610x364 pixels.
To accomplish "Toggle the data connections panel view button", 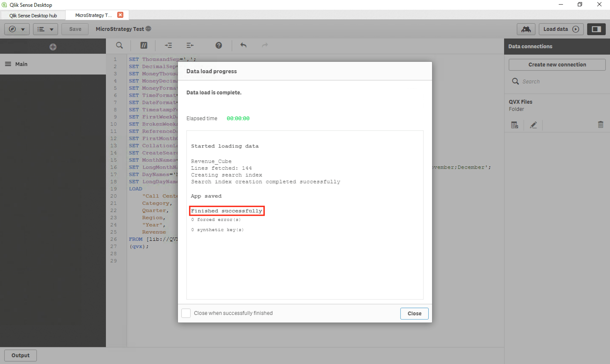I will 596,29.
